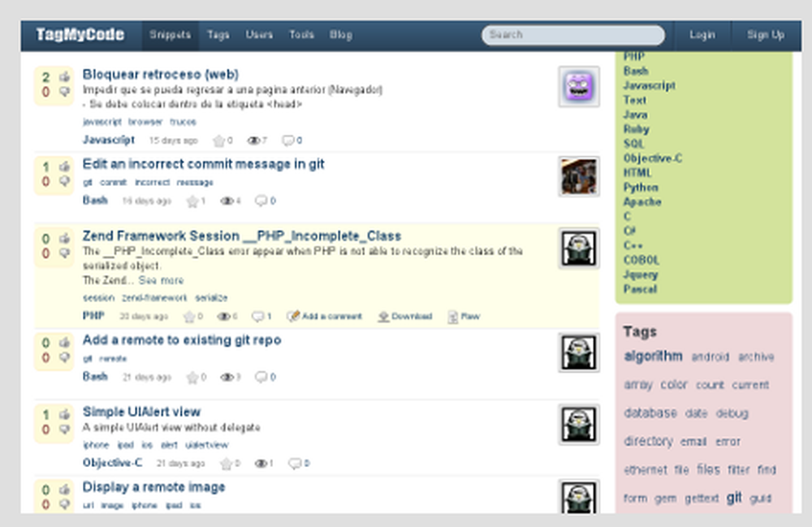The height and width of the screenshot is (527, 812).
Task: Open comments bubble on Add a remote snippet
Action: (261, 377)
